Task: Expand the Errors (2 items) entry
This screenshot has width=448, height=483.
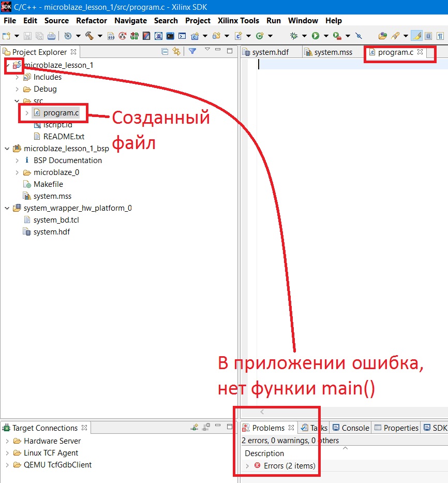Action: 247,466
